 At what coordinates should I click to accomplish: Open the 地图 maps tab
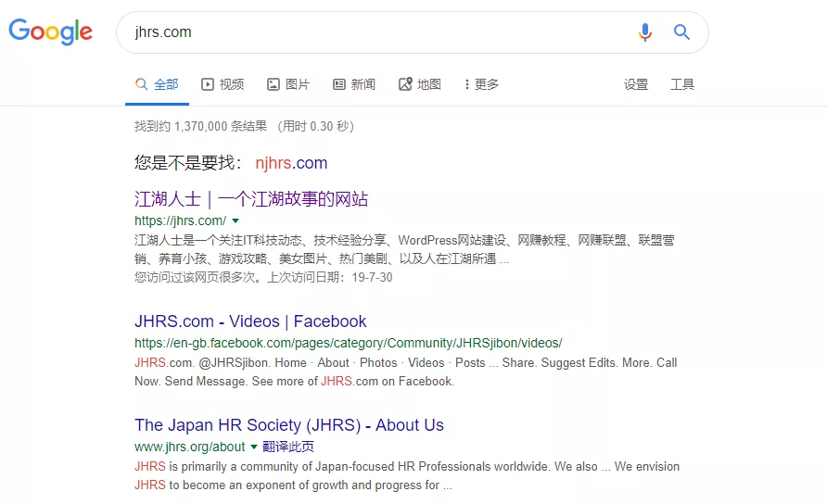pyautogui.click(x=420, y=84)
